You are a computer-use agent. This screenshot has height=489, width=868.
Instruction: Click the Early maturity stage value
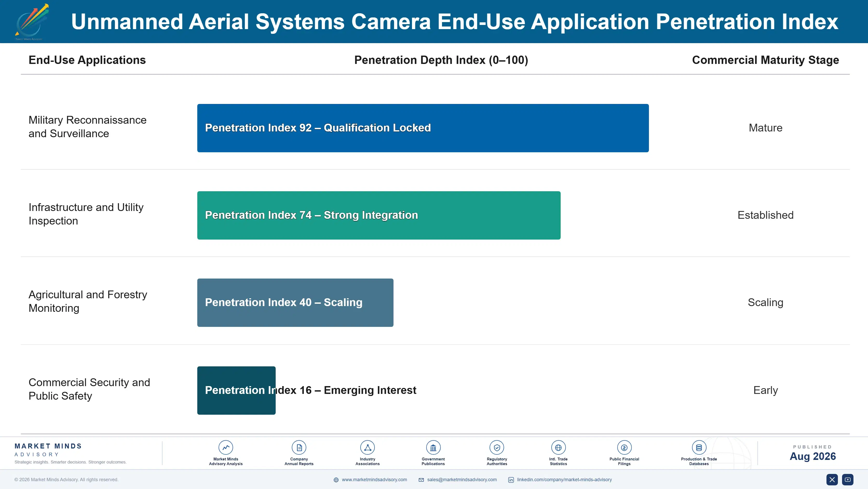click(x=765, y=390)
